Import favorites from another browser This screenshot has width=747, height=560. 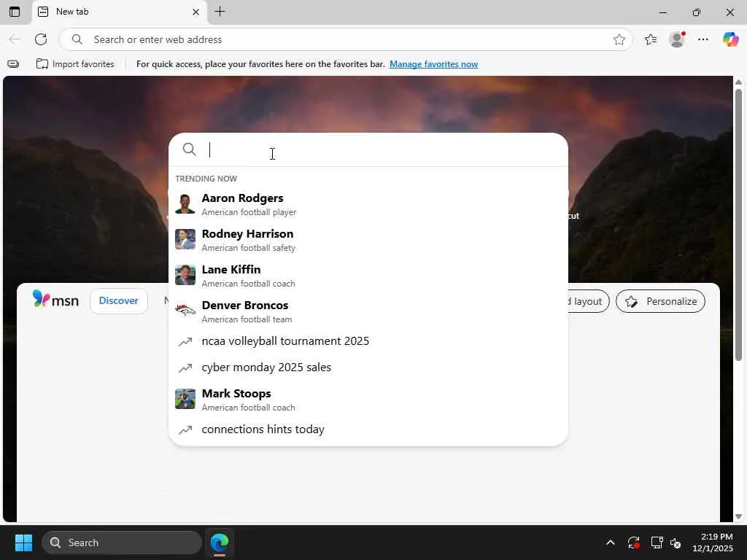pyautogui.click(x=75, y=64)
